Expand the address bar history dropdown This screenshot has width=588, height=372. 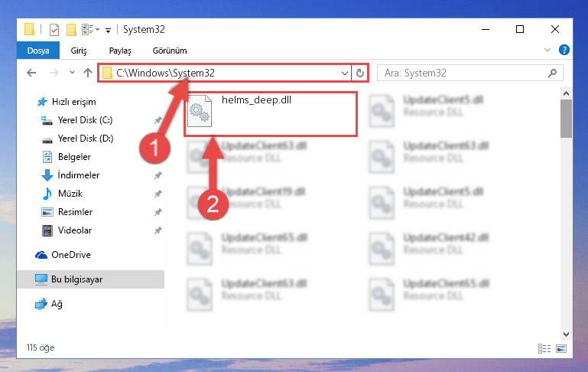[345, 73]
